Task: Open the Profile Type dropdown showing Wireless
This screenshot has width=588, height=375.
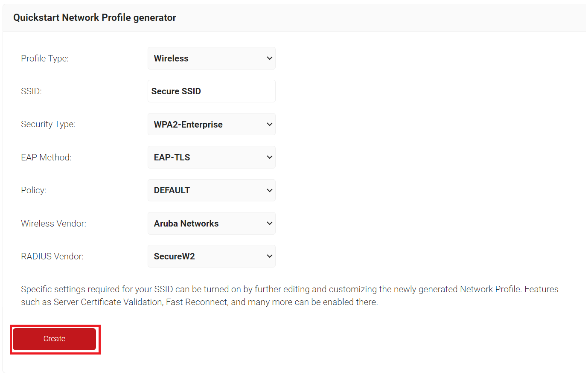Action: (x=212, y=58)
